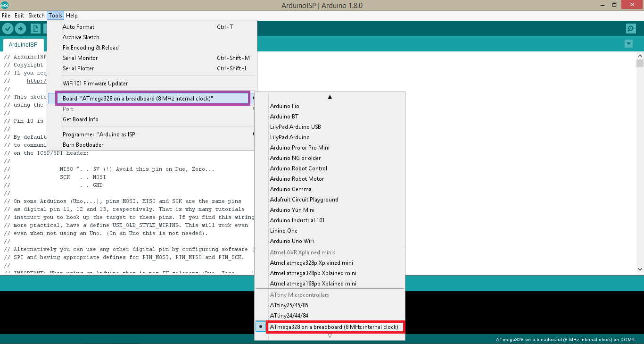Select the Arduino Fio board
The height and width of the screenshot is (344, 644).
click(x=330, y=106)
